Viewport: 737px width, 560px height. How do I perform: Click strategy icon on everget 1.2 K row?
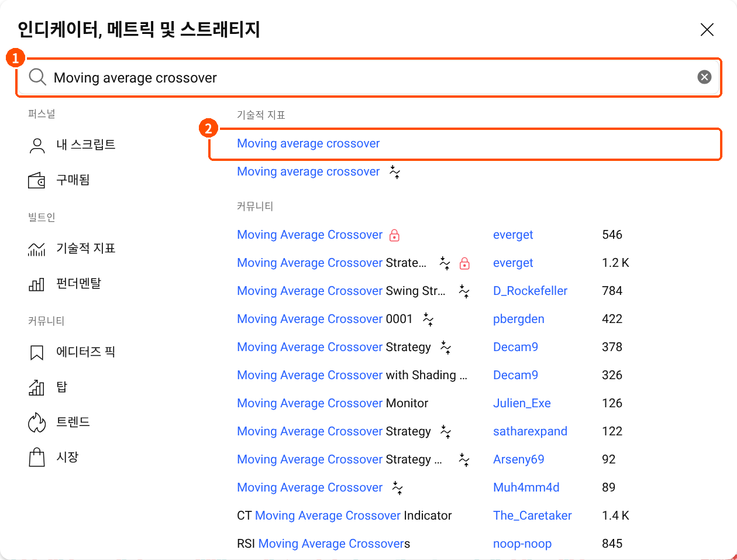click(x=445, y=263)
